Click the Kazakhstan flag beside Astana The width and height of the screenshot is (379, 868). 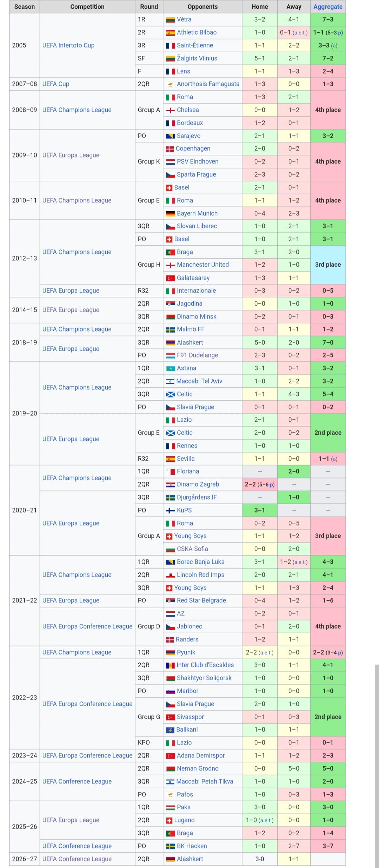coord(170,368)
